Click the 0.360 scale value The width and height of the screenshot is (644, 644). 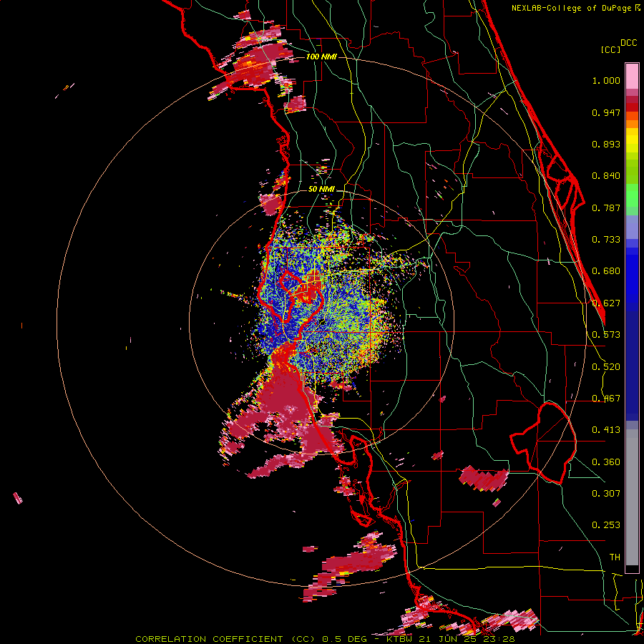[x=606, y=462]
